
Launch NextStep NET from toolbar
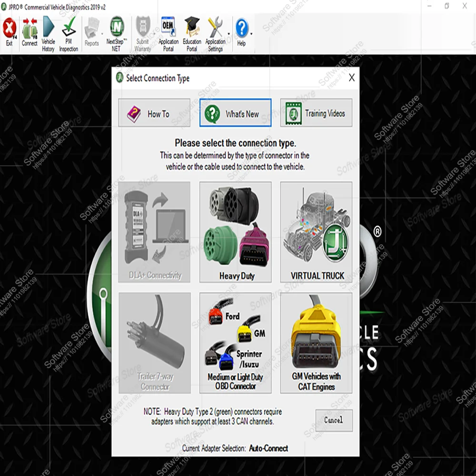click(x=116, y=34)
